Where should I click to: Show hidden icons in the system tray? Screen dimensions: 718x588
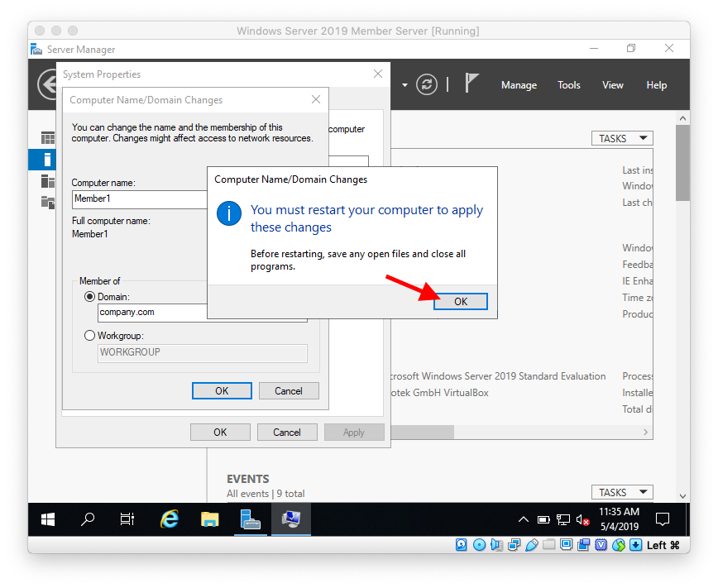(524, 519)
